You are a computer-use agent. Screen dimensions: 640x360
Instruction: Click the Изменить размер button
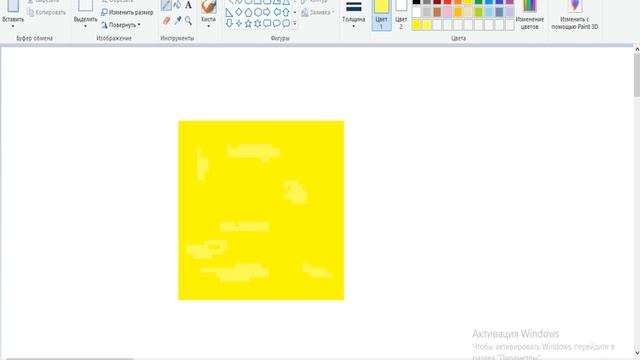click(127, 13)
